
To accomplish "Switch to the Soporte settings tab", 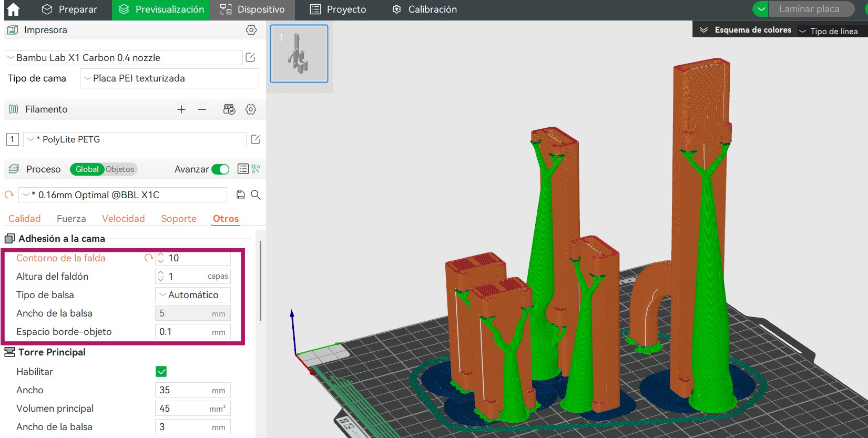I will coord(179,219).
